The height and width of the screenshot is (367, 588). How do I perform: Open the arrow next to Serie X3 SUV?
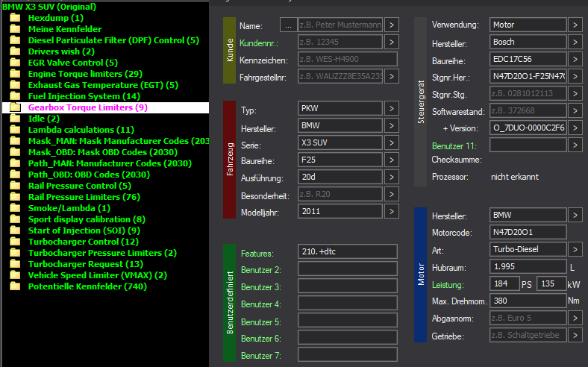[392, 142]
